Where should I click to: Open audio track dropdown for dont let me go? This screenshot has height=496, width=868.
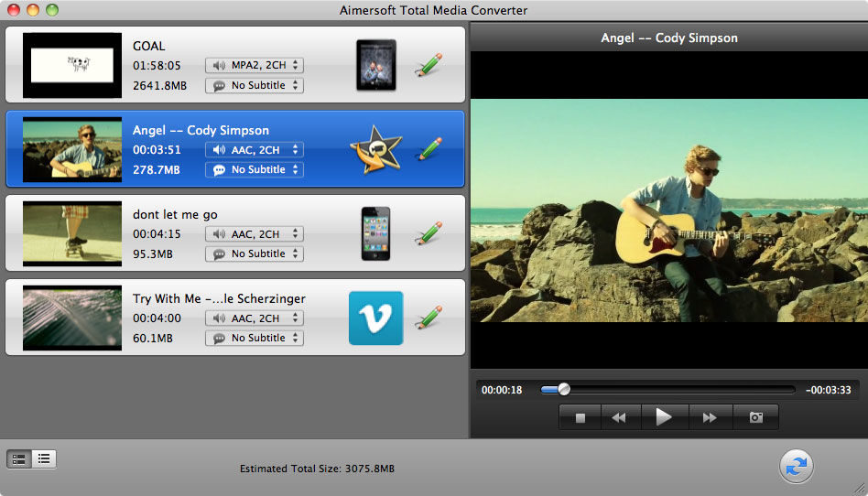click(x=255, y=233)
